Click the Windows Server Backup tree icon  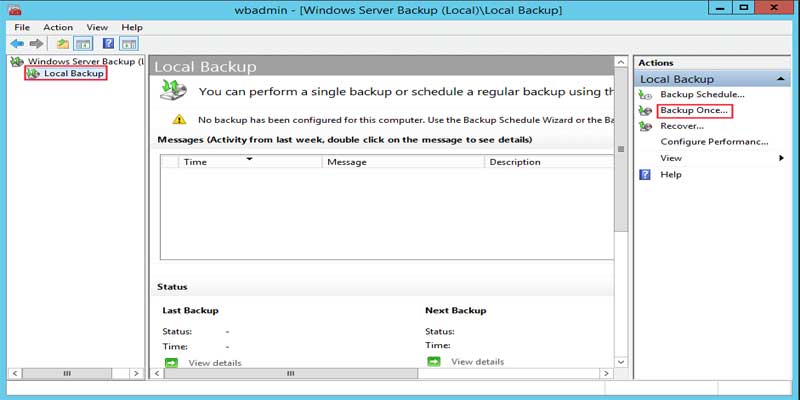pos(17,62)
